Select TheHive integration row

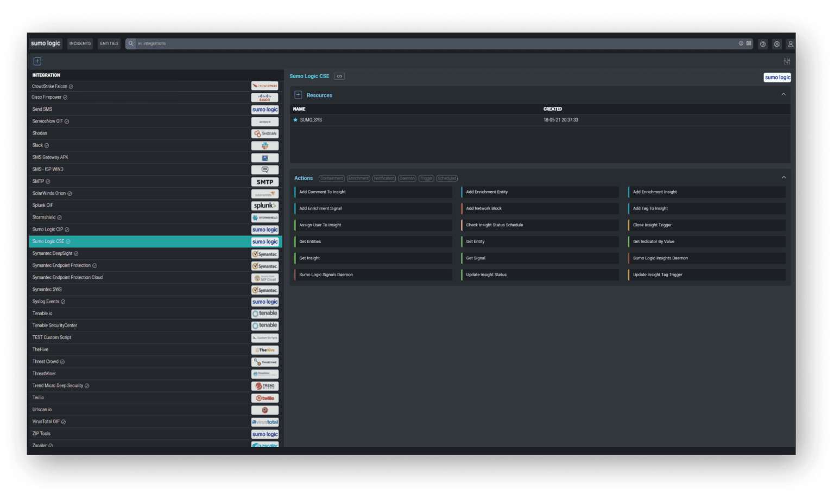pyautogui.click(x=156, y=350)
